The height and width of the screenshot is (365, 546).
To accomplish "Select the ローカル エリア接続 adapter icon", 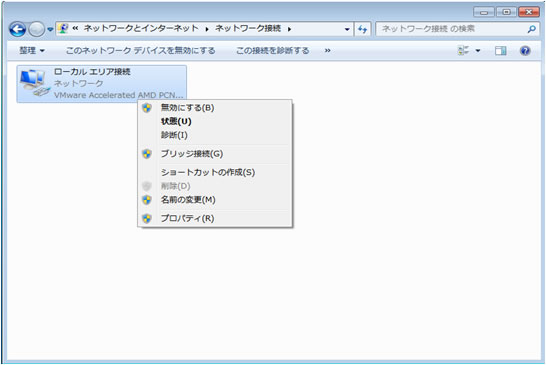I will pos(33,83).
